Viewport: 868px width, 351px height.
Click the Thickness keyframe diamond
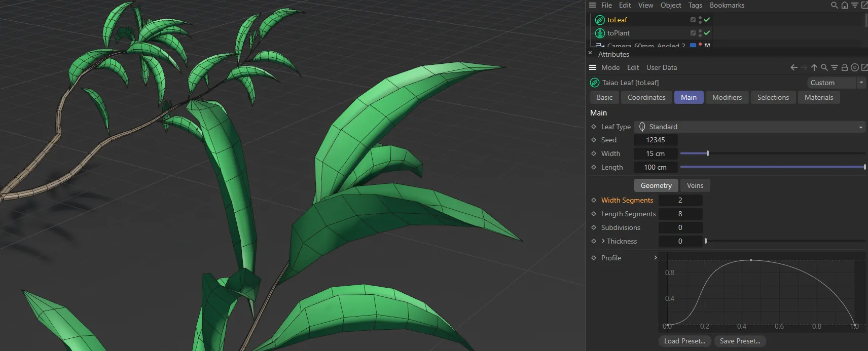594,241
